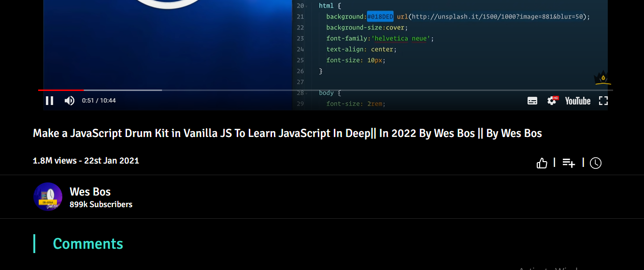Click the highlighted #018DED color value in video
The width and height of the screenshot is (644, 270).
point(380,16)
